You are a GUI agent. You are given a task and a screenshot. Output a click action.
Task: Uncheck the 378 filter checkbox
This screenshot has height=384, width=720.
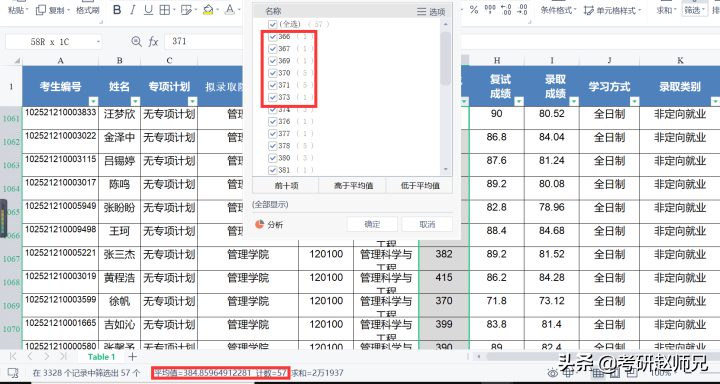273,146
